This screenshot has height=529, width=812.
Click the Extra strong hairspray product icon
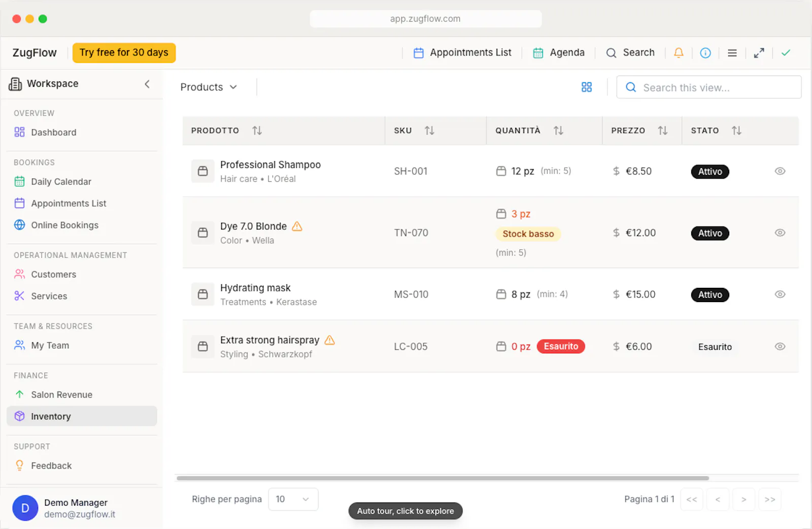tap(202, 347)
